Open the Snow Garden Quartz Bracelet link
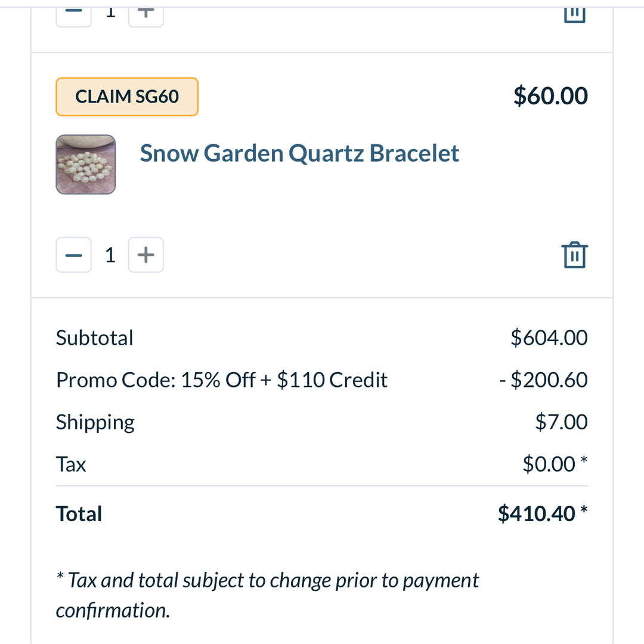 click(x=299, y=153)
